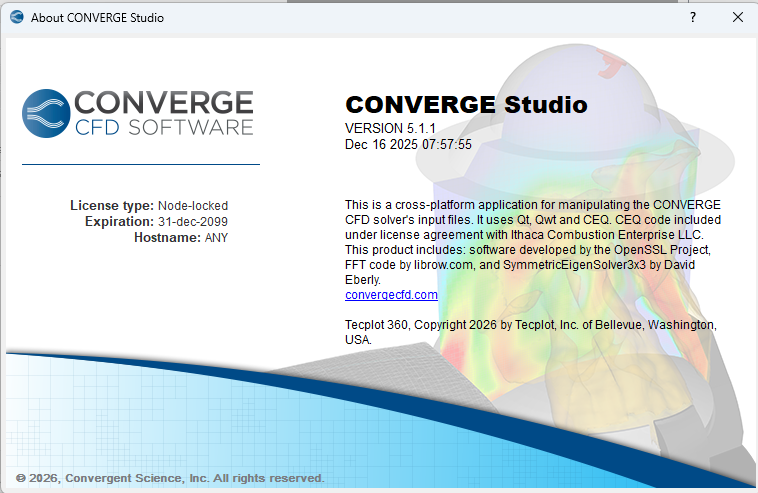This screenshot has height=493, width=758.
Task: Click the CONVERGE Studio title bar icon
Action: point(17,17)
